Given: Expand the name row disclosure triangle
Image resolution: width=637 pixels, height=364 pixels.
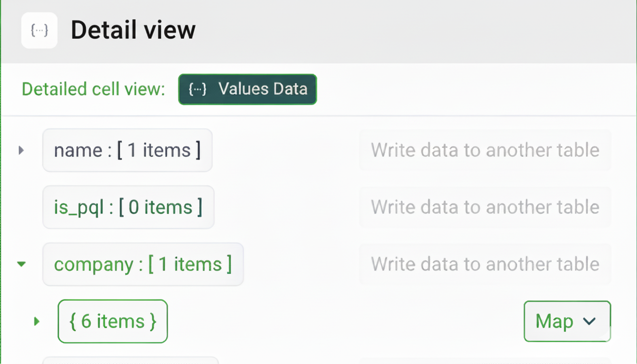Looking at the screenshot, I should click(x=21, y=150).
